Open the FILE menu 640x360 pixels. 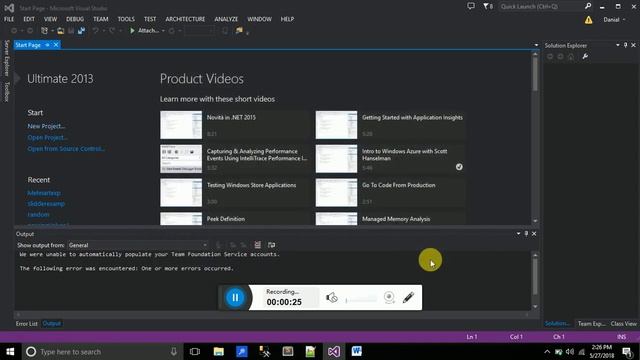coord(9,19)
